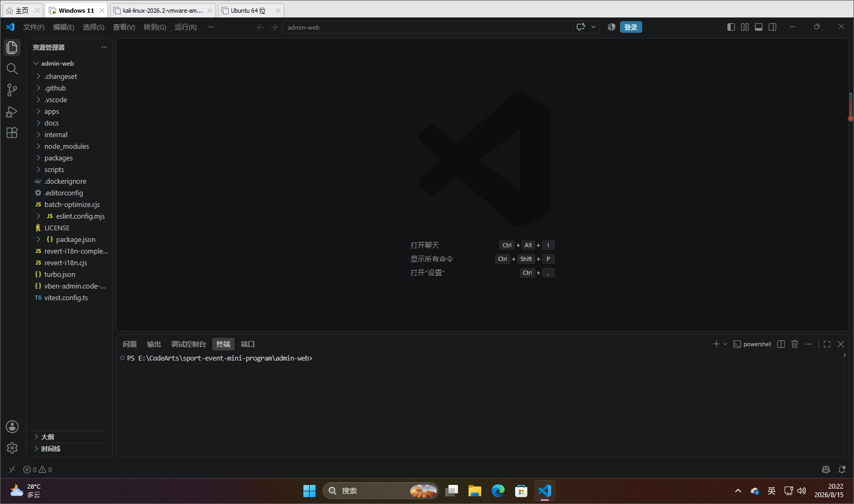
Task: Open the Extensions view
Action: coord(12,133)
